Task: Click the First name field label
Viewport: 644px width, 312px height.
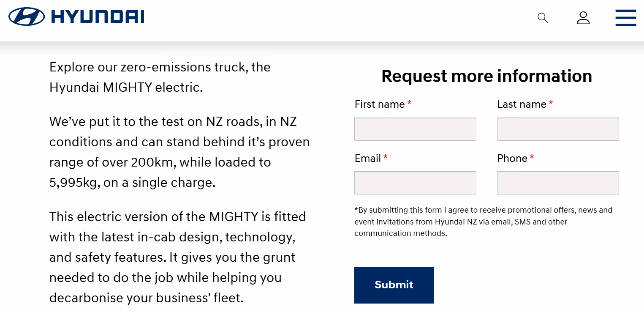Action: coord(380,104)
